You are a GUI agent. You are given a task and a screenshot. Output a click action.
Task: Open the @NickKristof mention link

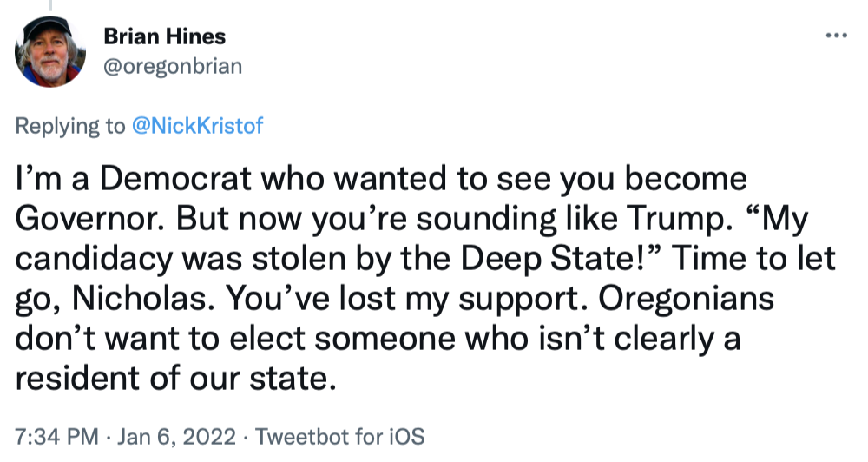(197, 126)
